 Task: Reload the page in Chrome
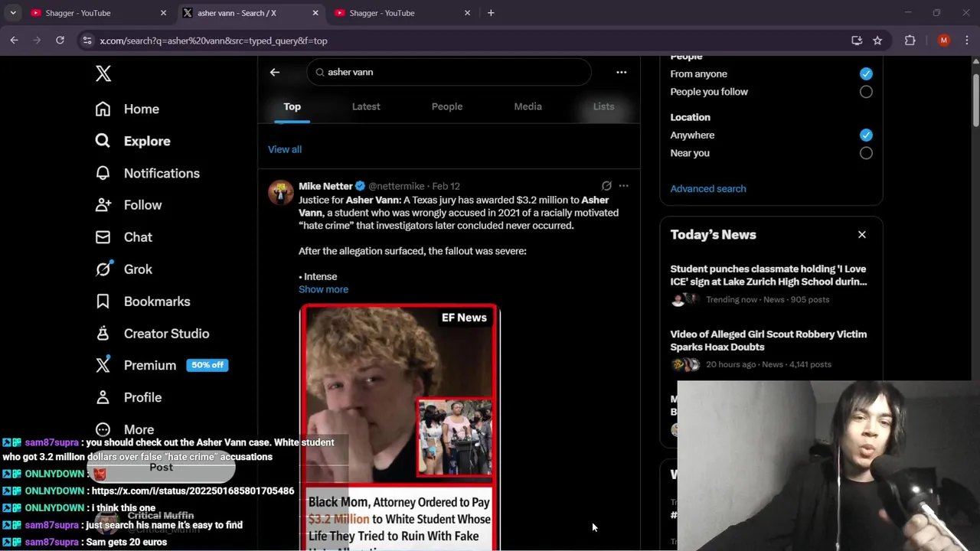click(60, 41)
